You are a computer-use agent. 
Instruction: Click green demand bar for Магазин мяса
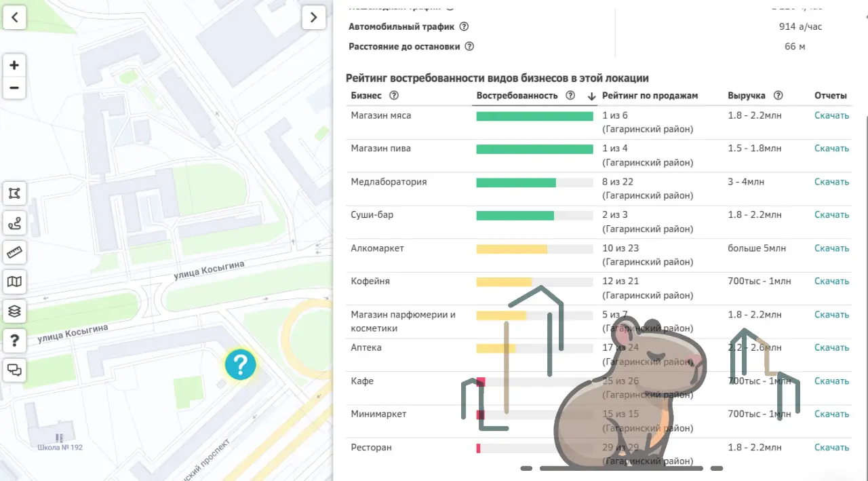[535, 116]
